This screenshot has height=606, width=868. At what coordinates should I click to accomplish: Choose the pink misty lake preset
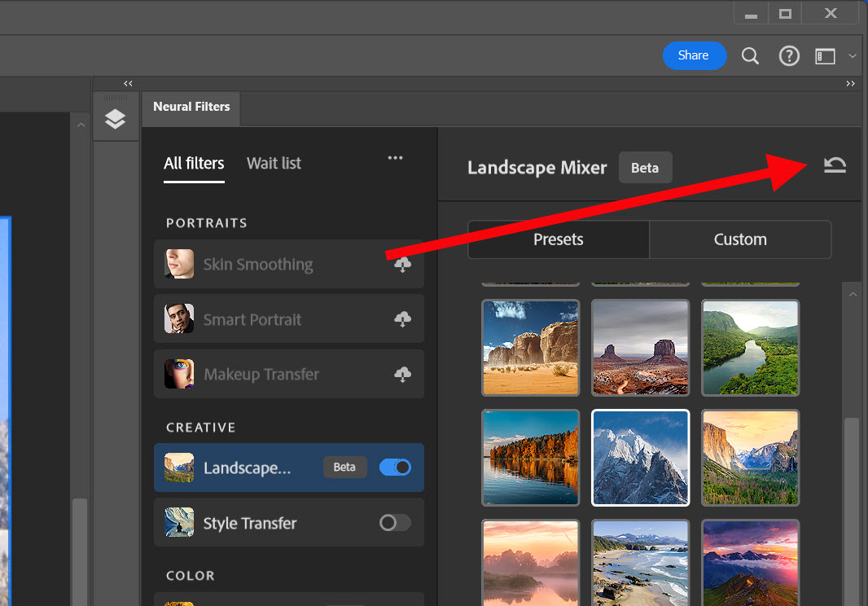531,563
